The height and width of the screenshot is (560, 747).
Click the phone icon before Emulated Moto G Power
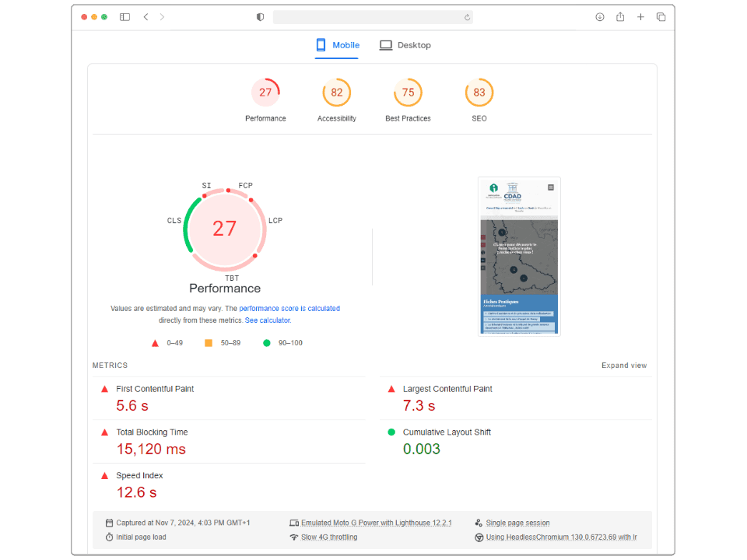(295, 522)
